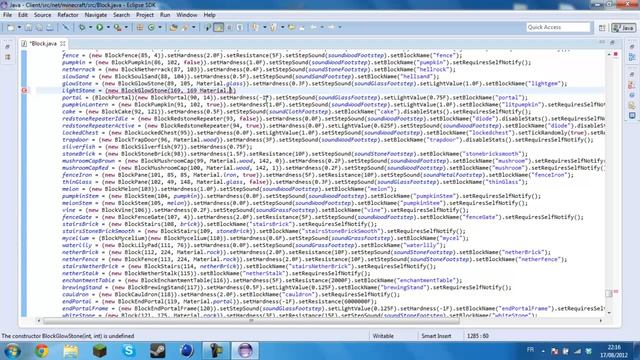
Task: Open the Windows Start button
Action: [x=12, y=351]
